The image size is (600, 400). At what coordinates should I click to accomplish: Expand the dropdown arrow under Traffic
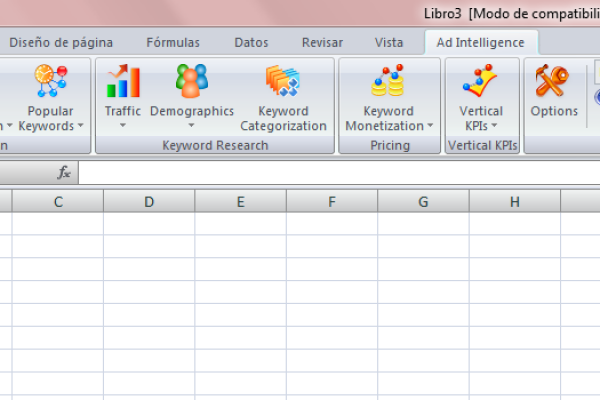(x=123, y=127)
